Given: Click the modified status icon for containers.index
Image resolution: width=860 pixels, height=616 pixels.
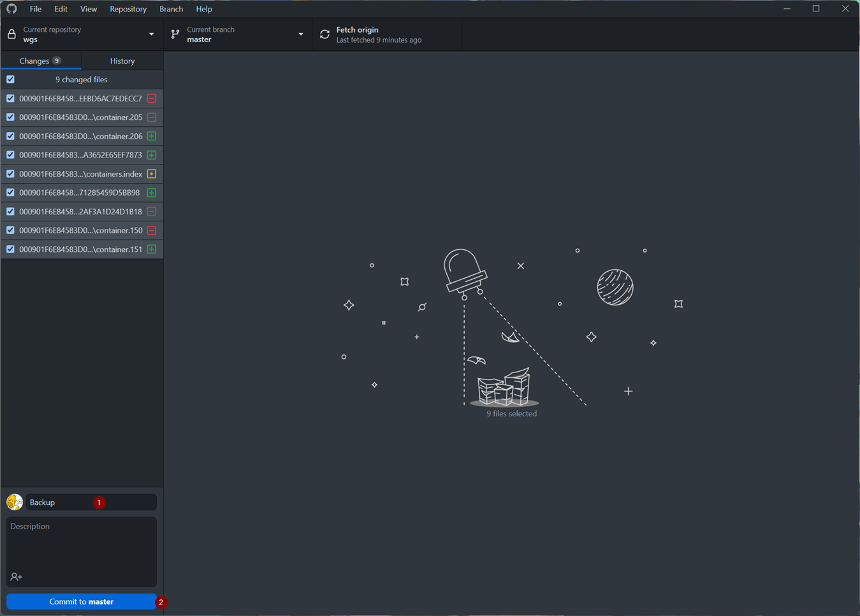Looking at the screenshot, I should point(152,174).
